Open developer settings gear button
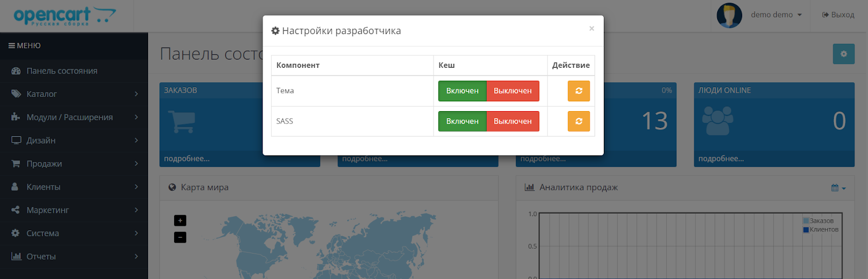 pyautogui.click(x=843, y=54)
